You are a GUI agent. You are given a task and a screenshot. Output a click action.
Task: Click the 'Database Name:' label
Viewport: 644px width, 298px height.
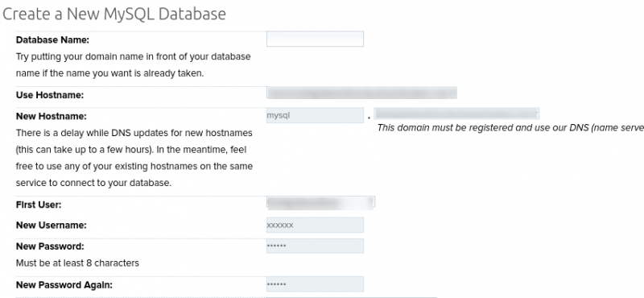52,40
